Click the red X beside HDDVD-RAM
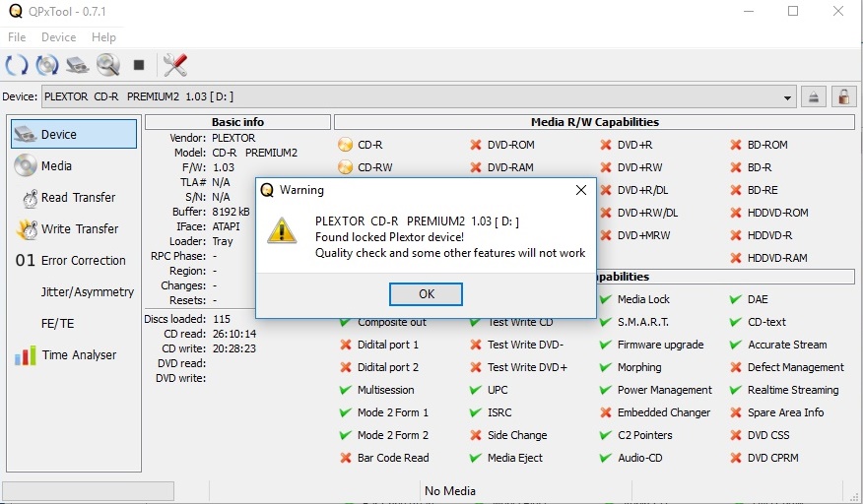863x504 pixels. tap(735, 258)
